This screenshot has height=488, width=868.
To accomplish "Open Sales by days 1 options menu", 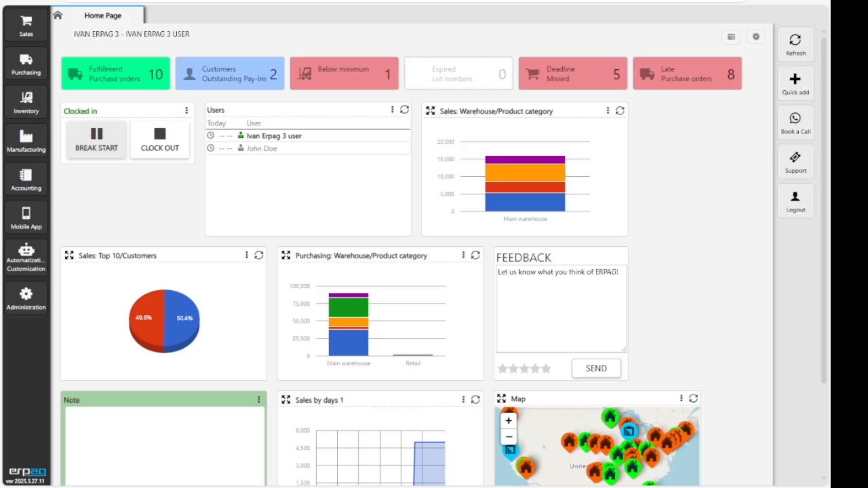I will (x=463, y=399).
